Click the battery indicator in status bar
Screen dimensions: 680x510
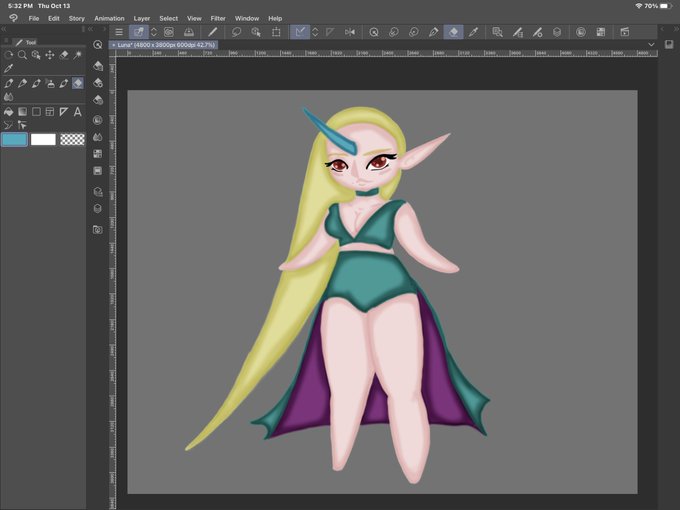667,6
